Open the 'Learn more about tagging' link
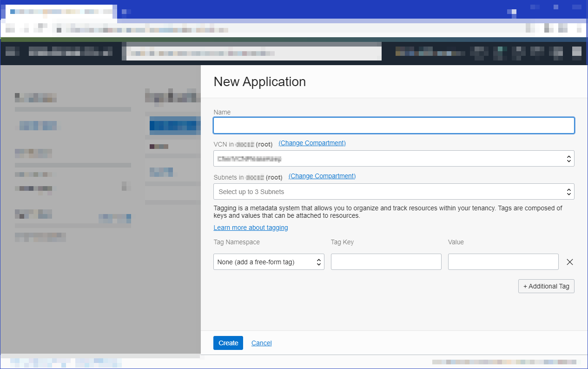Viewport: 588px width, 369px height. (x=251, y=228)
